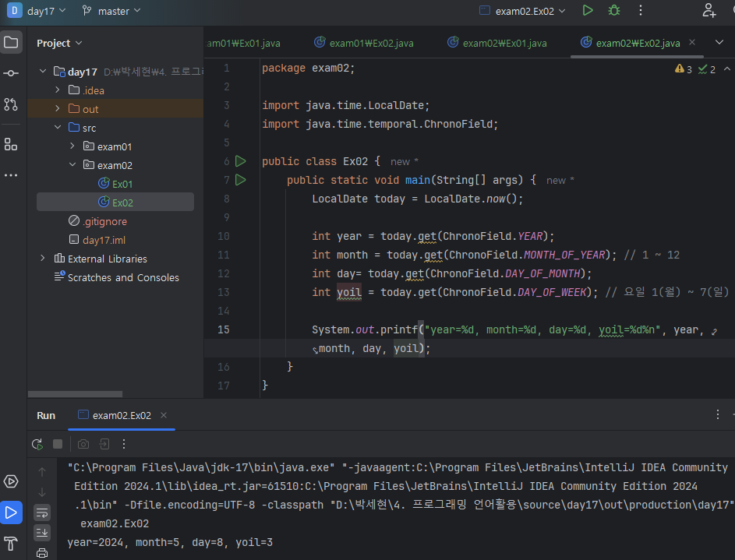Image resolution: width=735 pixels, height=560 pixels.
Task: Click the warnings indicator showing 3
Action: click(684, 69)
